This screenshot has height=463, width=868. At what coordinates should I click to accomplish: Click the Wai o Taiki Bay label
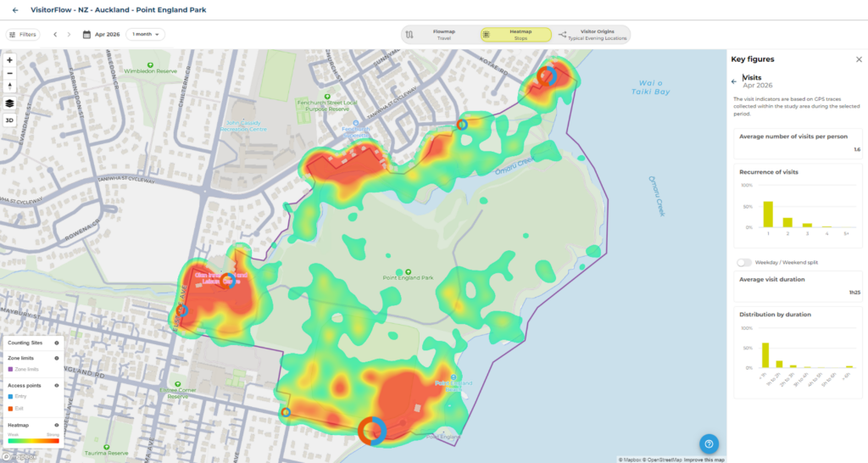coord(650,87)
